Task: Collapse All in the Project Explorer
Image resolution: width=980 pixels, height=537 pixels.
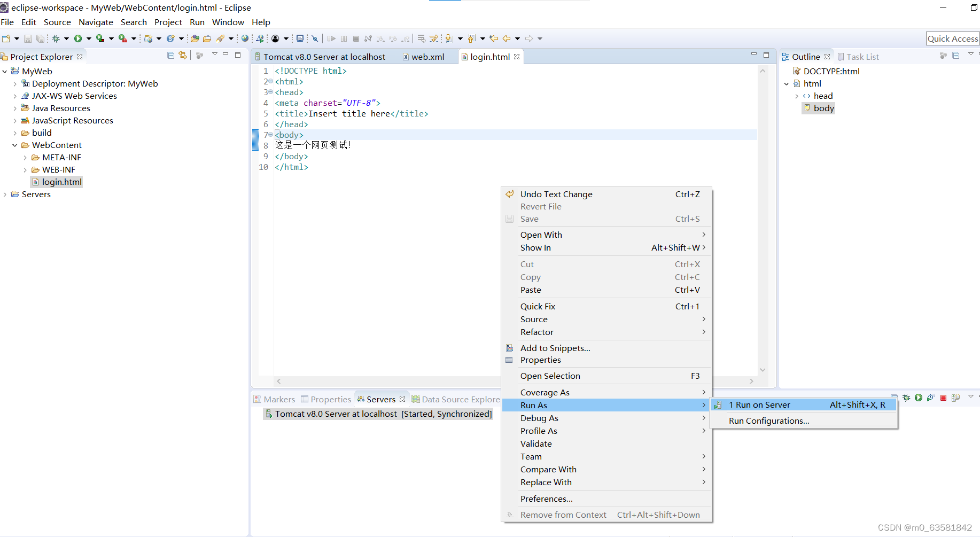Action: [x=170, y=56]
